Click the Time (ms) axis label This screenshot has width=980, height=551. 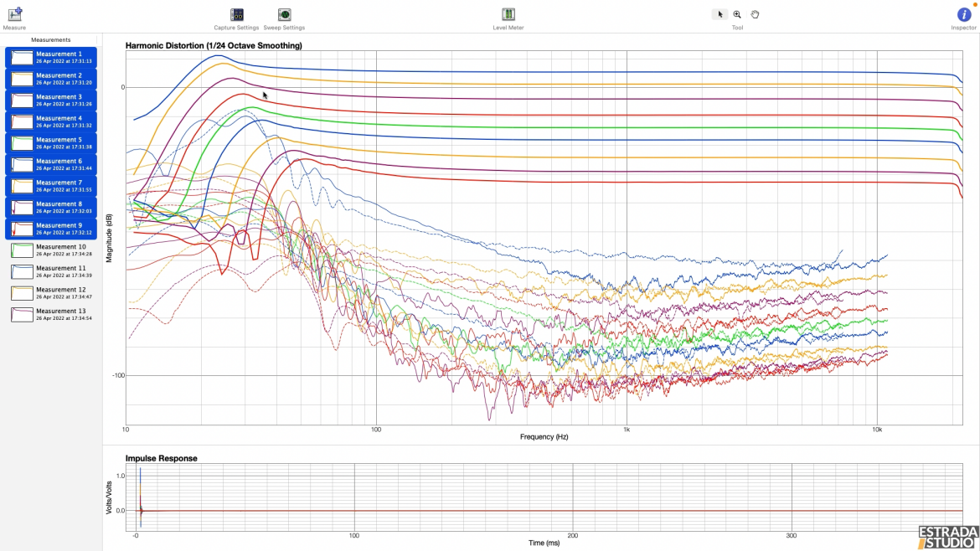point(544,543)
